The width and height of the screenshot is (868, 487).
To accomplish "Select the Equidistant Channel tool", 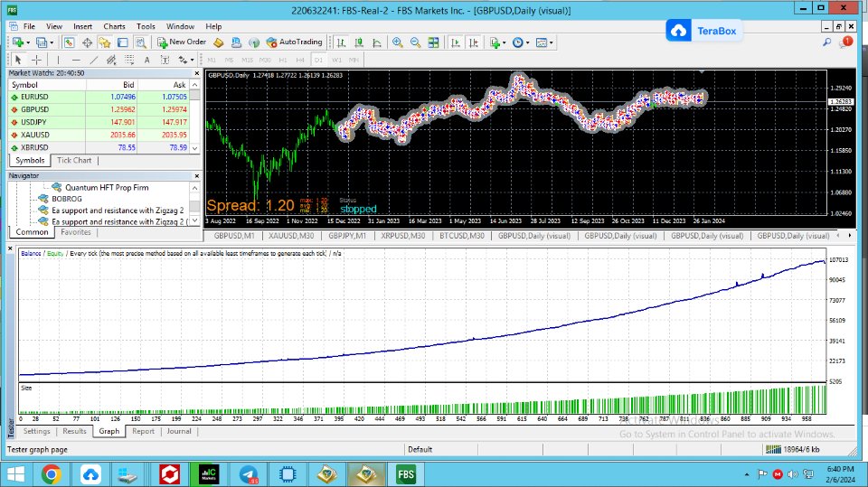I will (111, 60).
